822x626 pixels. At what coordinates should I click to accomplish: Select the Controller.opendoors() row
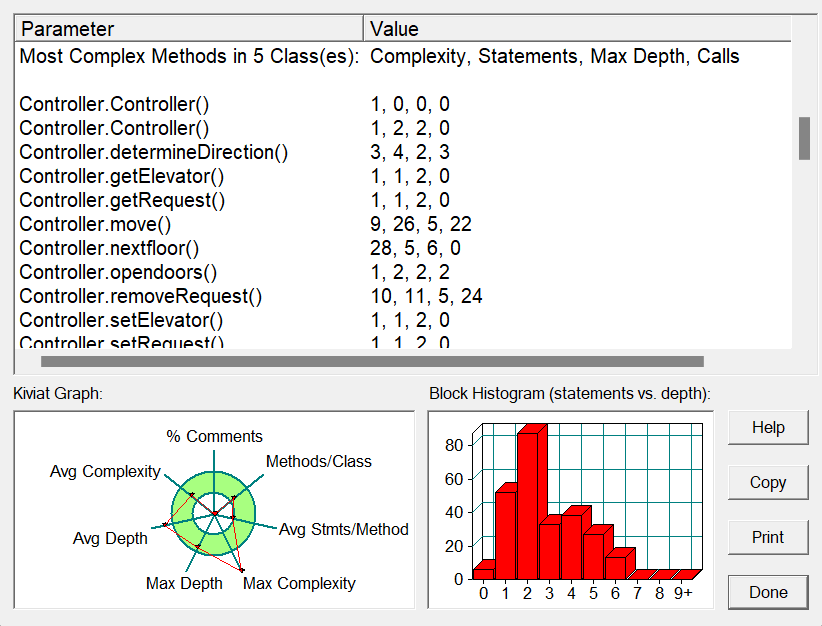(404, 273)
